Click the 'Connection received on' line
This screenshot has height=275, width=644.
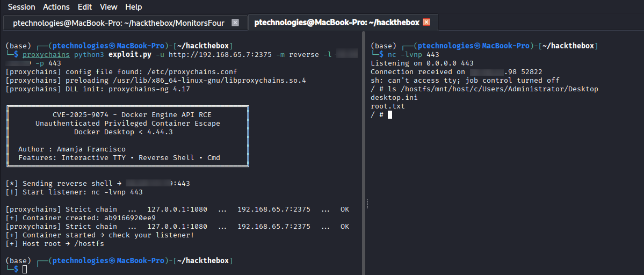click(x=457, y=72)
